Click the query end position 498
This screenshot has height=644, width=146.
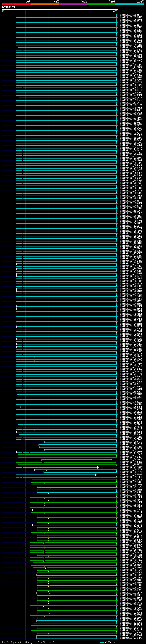115,11
